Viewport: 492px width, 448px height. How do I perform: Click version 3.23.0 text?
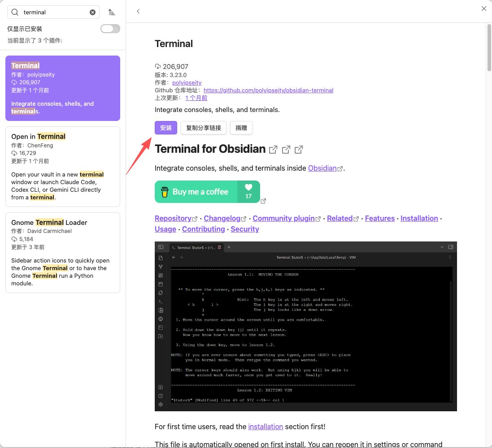[171, 75]
